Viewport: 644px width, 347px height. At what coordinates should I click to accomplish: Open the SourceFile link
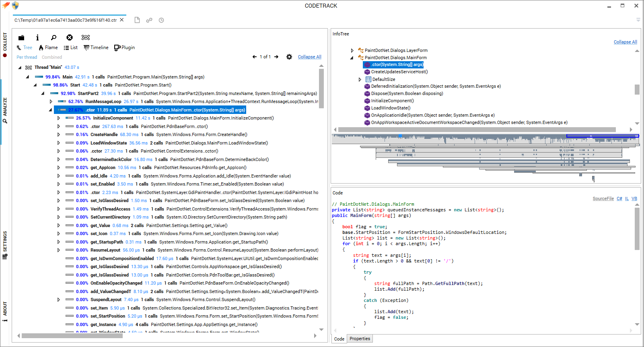pos(603,198)
